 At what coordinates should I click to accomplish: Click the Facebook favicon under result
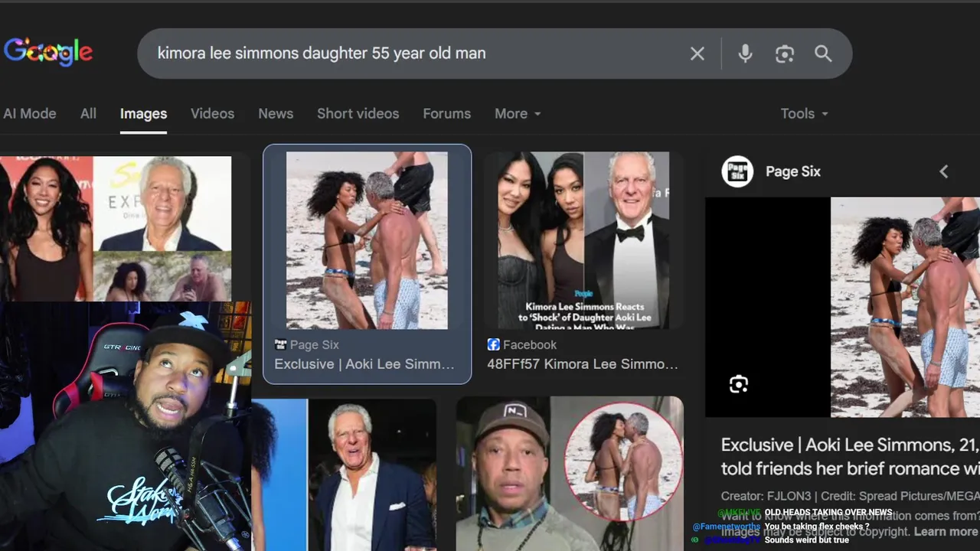493,345
